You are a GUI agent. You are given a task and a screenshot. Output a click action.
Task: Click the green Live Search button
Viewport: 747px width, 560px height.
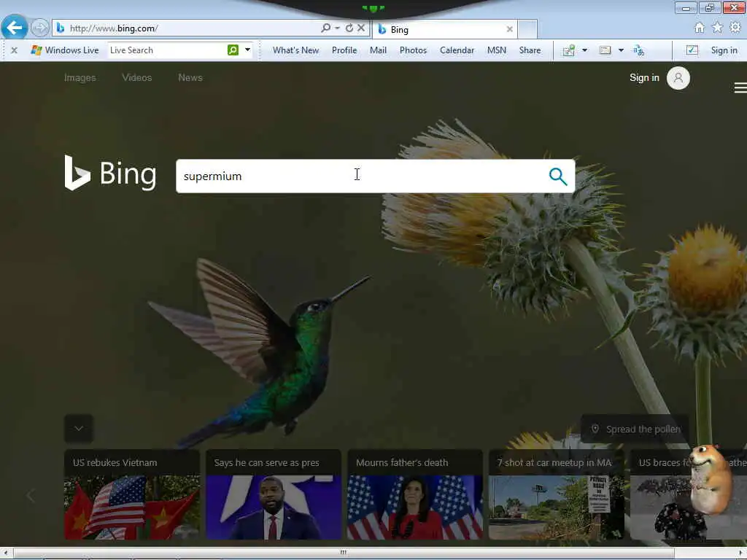click(233, 50)
